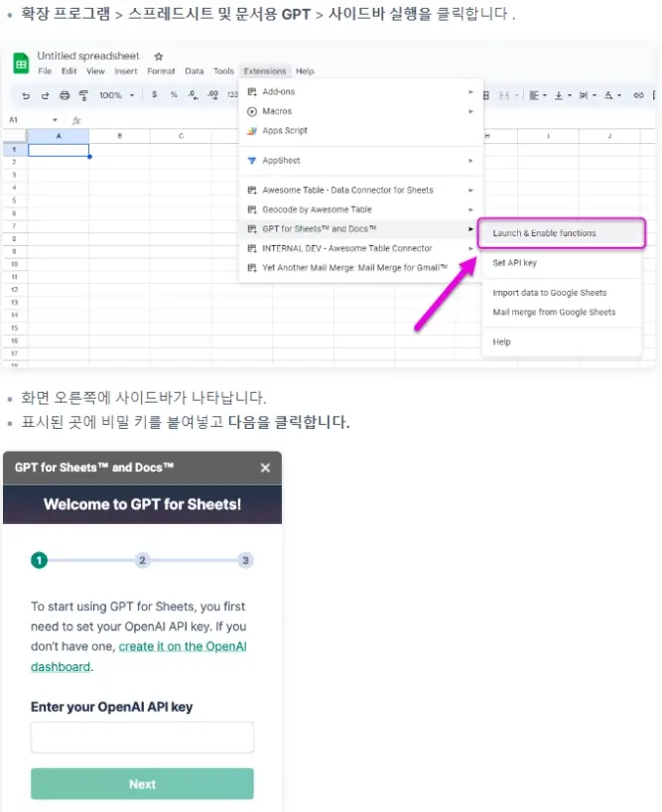Click the green Google Sheets logo
The width and height of the screenshot is (662, 812).
21,64
